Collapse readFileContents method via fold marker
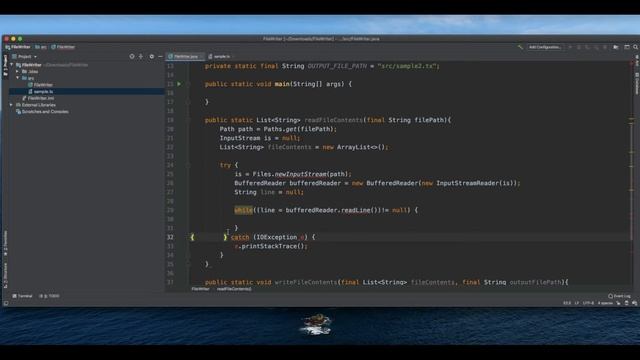The image size is (640, 360). 188,120
